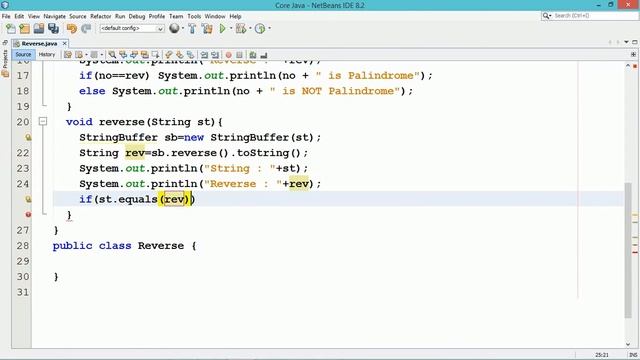Click the Build Project hammer icon
Screen dimensions: 640x360
192,29
